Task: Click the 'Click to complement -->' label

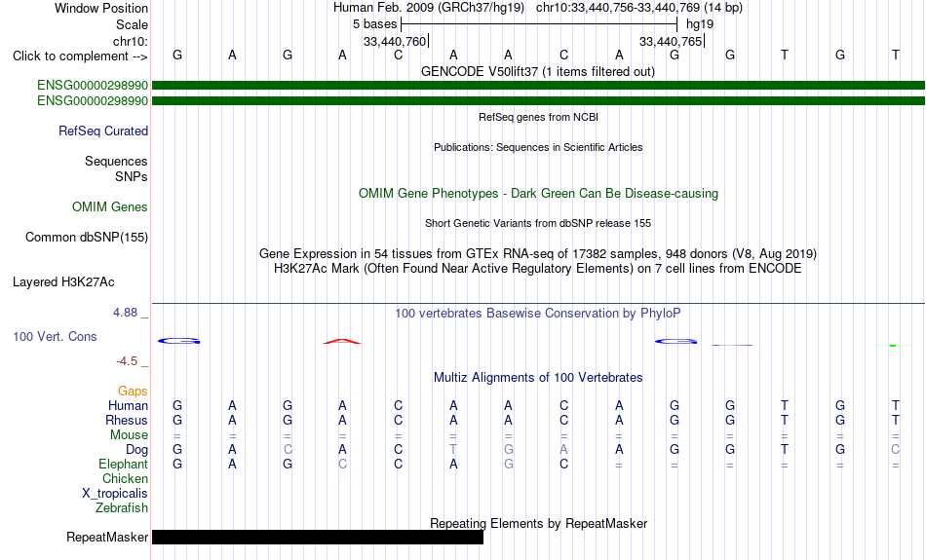Action: [x=80, y=56]
